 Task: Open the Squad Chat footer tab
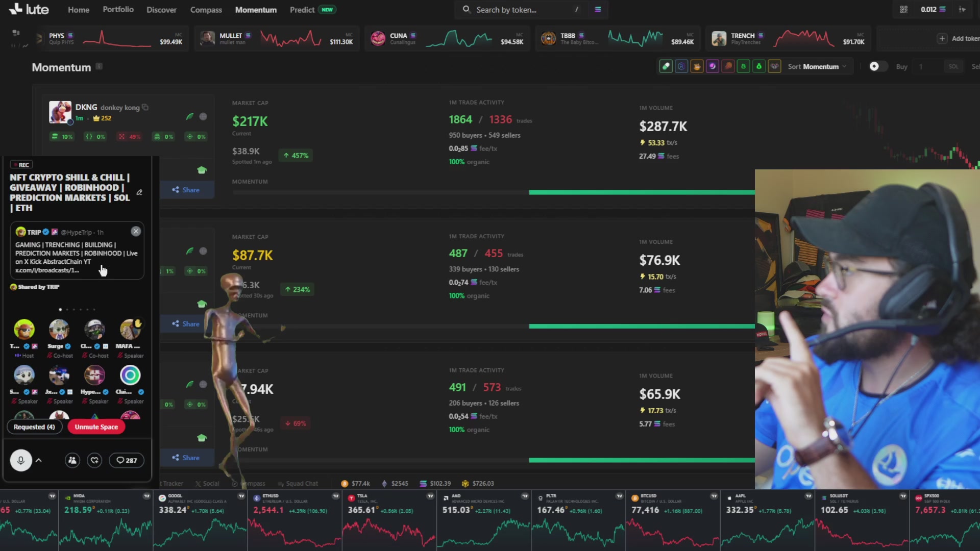[298, 483]
